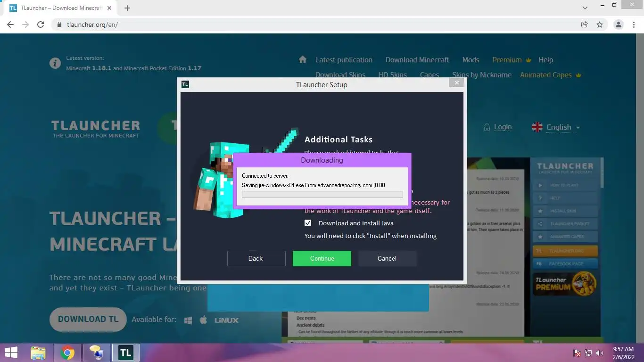Open the installer app icon on taskbar
The height and width of the screenshot is (362, 644).
click(97, 353)
